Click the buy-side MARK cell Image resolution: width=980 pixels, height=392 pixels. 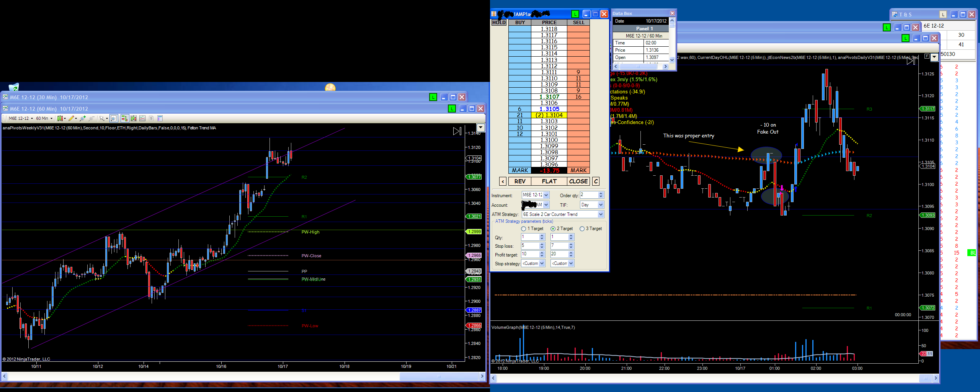(x=520, y=170)
